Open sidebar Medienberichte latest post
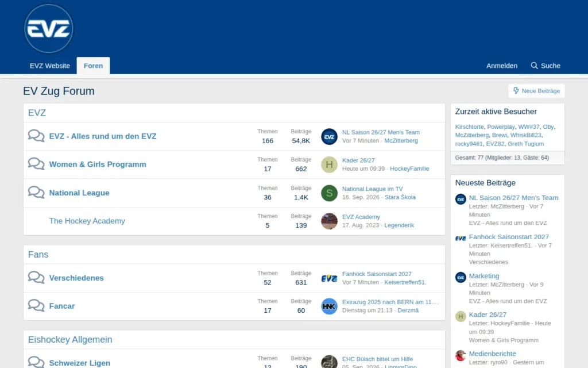The height and width of the screenshot is (368, 588). 492,354
